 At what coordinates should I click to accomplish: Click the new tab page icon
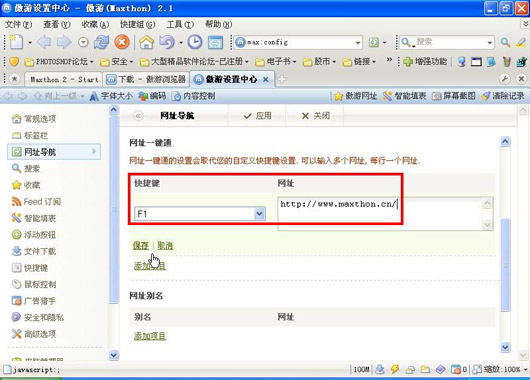point(16,42)
